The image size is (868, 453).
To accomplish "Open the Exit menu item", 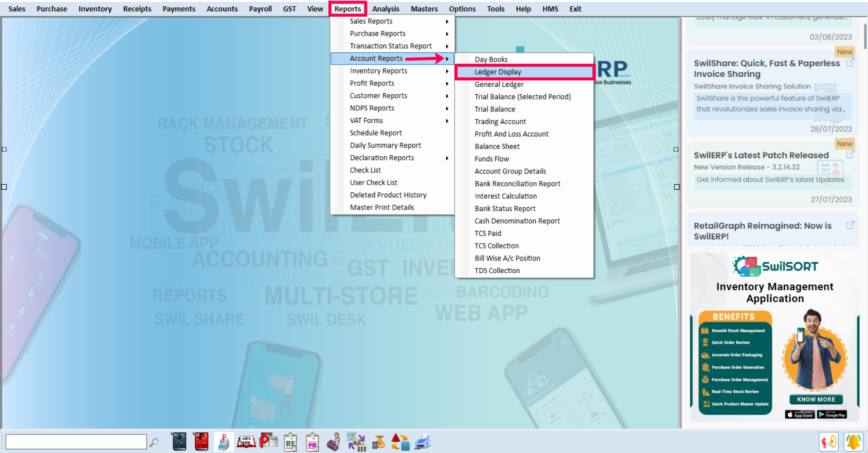I will pyautogui.click(x=575, y=9).
